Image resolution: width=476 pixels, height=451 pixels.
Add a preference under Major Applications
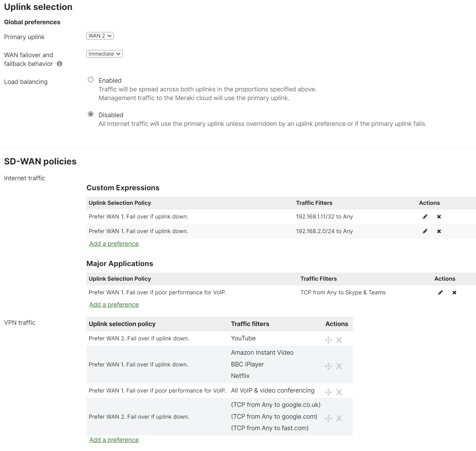pos(114,305)
